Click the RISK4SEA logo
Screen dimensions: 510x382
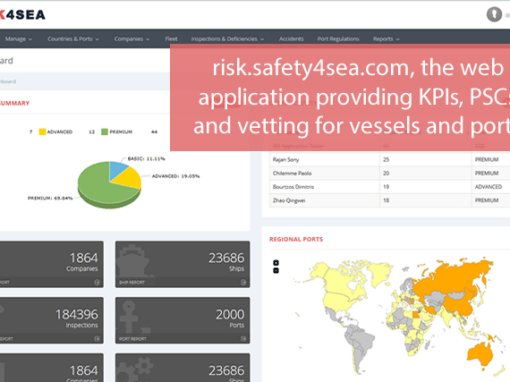(x=22, y=15)
